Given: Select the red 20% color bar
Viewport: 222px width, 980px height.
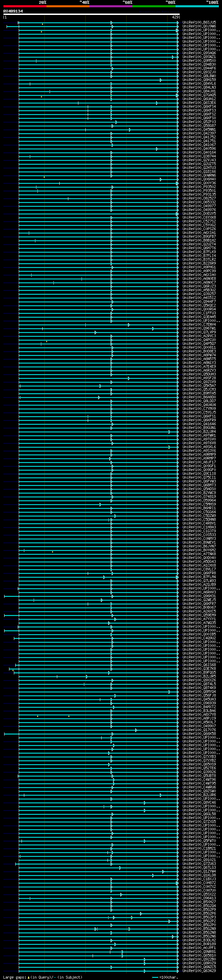Looking at the screenshot, I should [x=25, y=6].
